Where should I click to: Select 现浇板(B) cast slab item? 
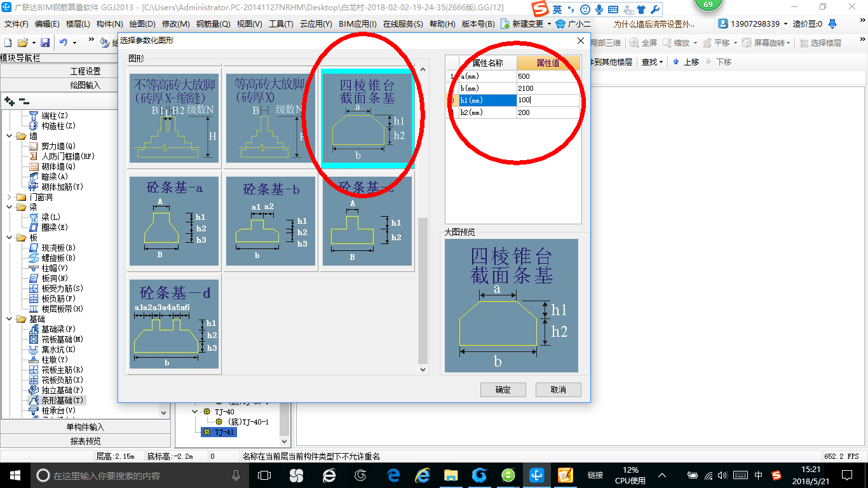[x=58, y=248]
